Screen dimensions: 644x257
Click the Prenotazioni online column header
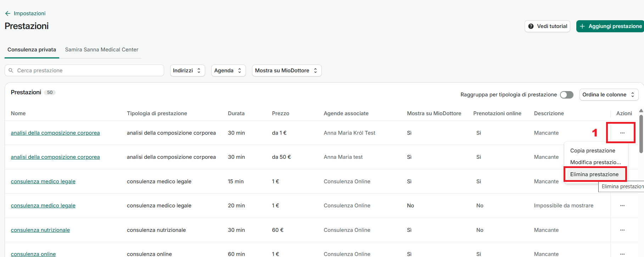point(497,113)
